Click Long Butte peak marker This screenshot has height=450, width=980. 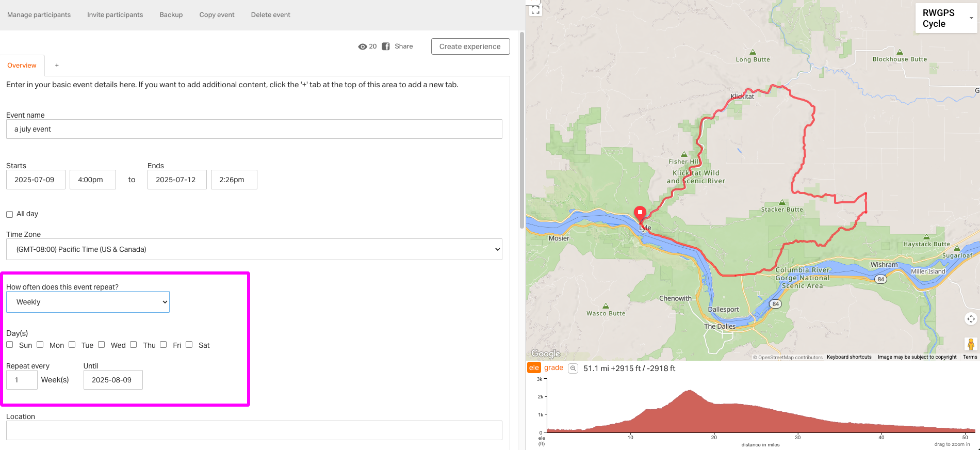point(753,52)
